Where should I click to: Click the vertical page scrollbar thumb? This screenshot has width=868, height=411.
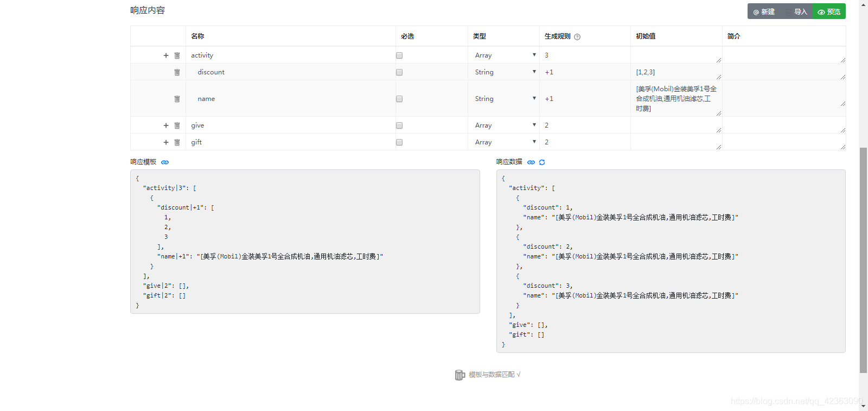(x=863, y=260)
